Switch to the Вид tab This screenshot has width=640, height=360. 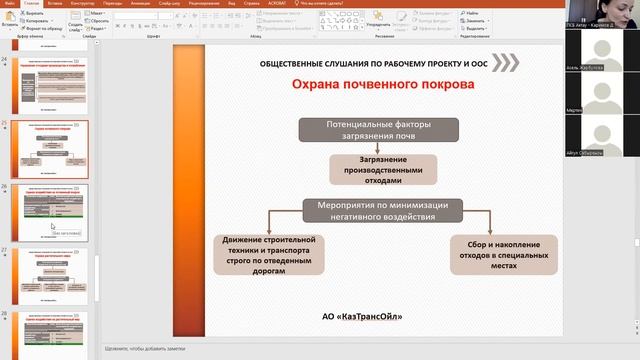(x=231, y=3)
